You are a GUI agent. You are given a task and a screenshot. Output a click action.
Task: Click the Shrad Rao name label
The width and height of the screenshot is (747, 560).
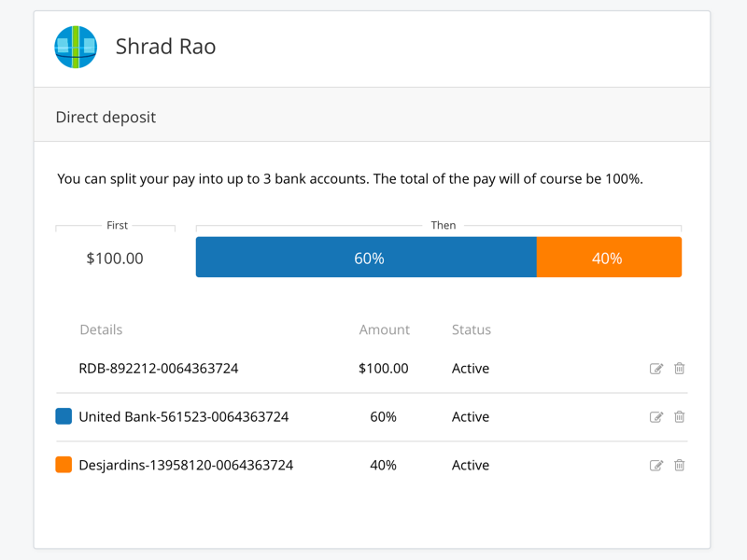click(164, 46)
